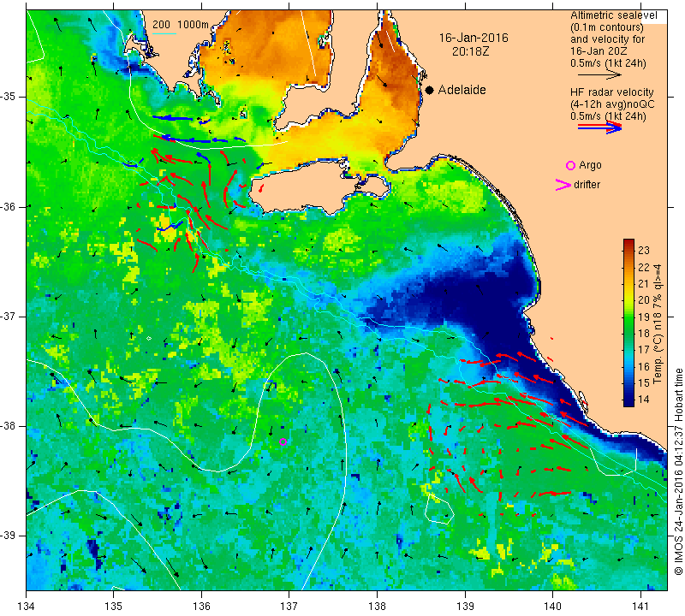Click the 'HF radar velocity' legend heading
Screen dimensions: 685x616
611,92
